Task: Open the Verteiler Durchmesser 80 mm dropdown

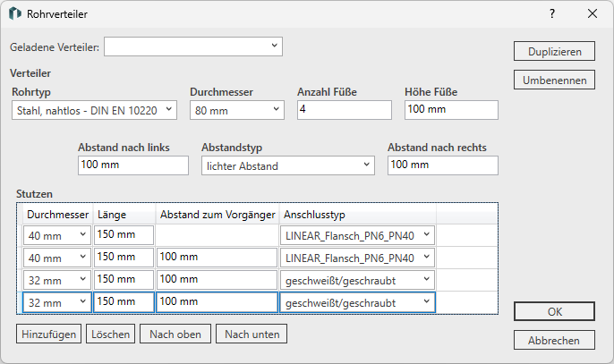Action: tap(237, 110)
